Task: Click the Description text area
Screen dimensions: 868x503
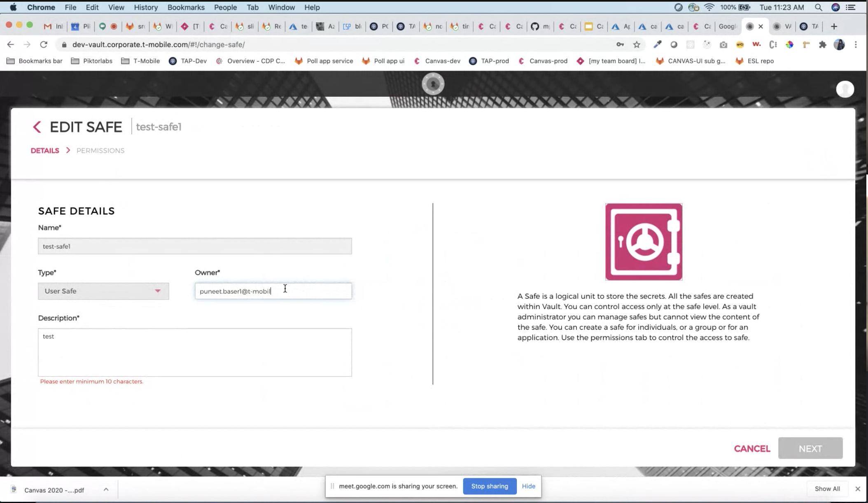Action: pos(195,352)
